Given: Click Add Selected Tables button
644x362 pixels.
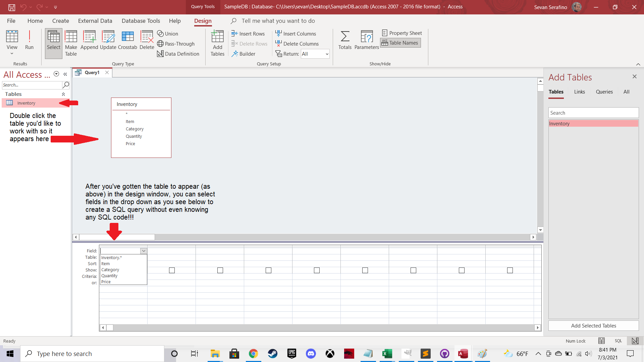Looking at the screenshot, I should (593, 326).
